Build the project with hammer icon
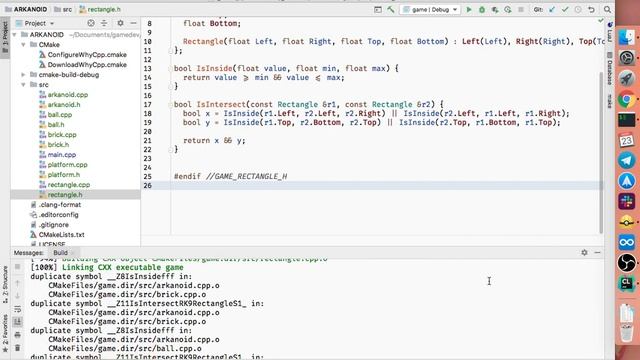This screenshot has height=360, width=640. tap(391, 9)
